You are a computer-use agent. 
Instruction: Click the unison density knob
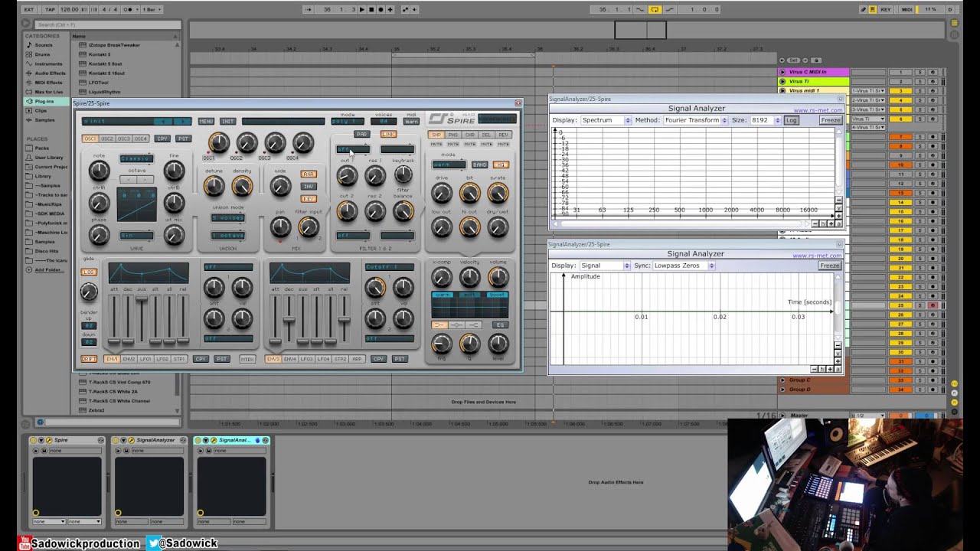(242, 185)
